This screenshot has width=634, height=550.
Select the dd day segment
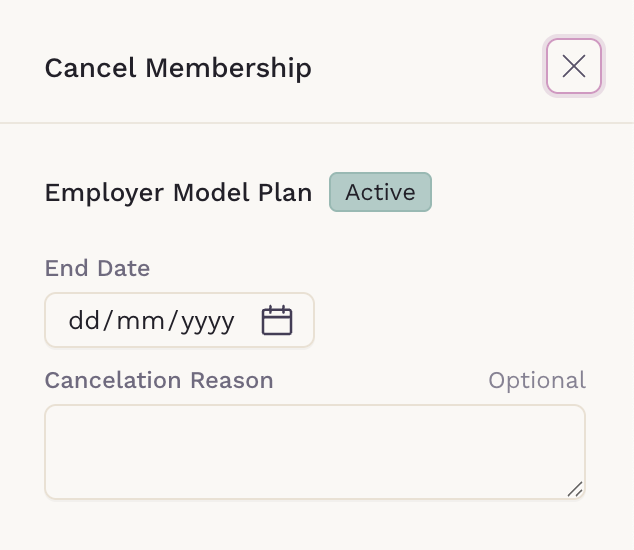(84, 321)
